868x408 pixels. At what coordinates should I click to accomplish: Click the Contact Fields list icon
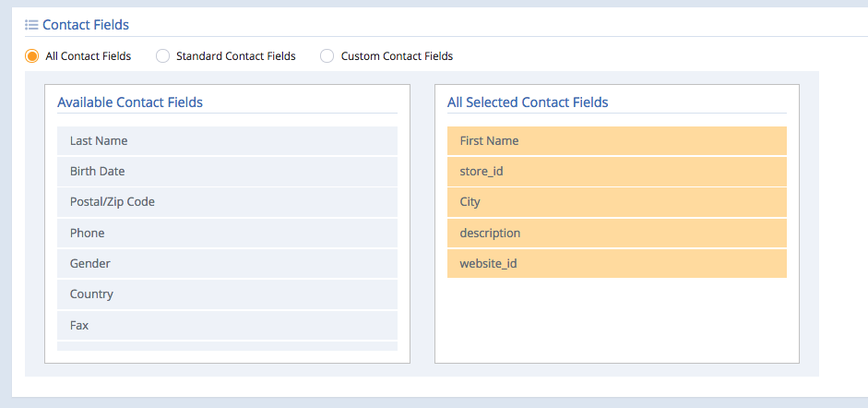31,25
